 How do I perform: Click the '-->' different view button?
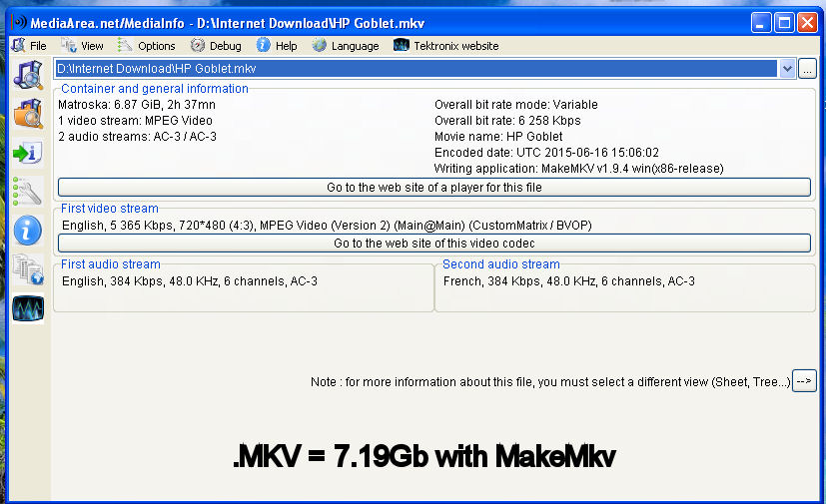(x=804, y=381)
